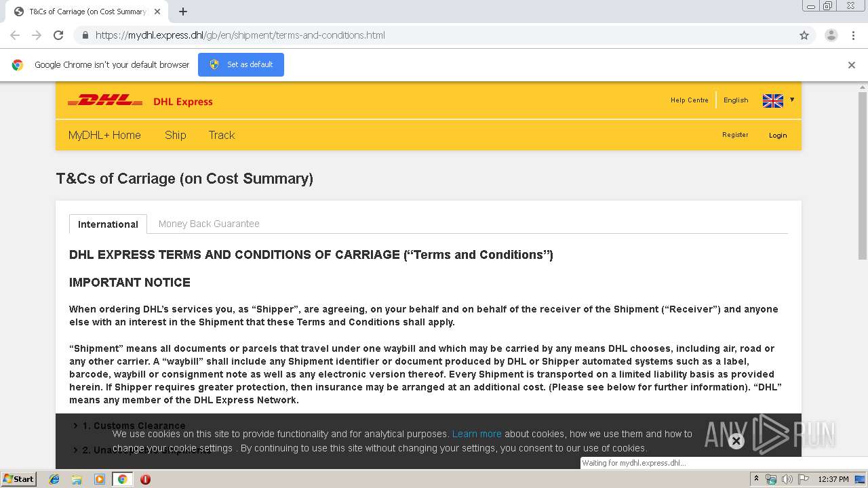The height and width of the screenshot is (488, 868).
Task: Switch to the International tab
Action: pyautogui.click(x=108, y=224)
